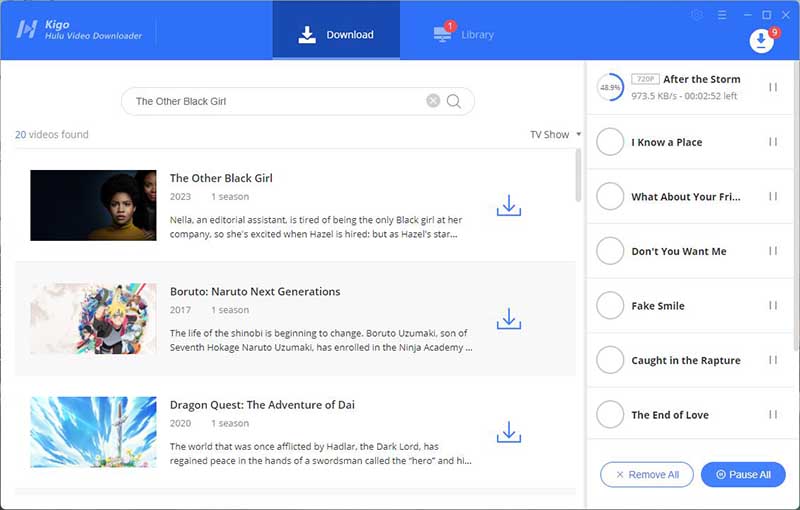This screenshot has width=800, height=510.
Task: Pause the Fake Smile download
Action: (x=773, y=305)
